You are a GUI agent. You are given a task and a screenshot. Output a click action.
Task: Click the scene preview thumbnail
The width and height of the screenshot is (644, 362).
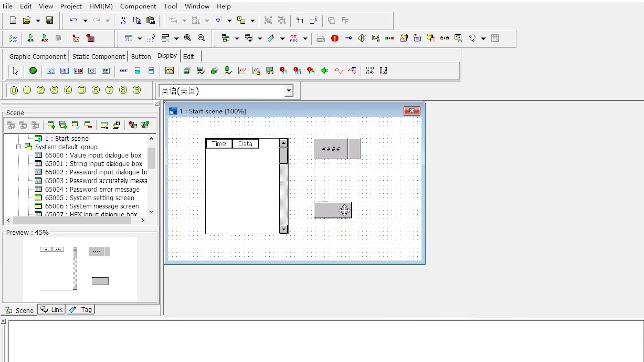(80, 269)
